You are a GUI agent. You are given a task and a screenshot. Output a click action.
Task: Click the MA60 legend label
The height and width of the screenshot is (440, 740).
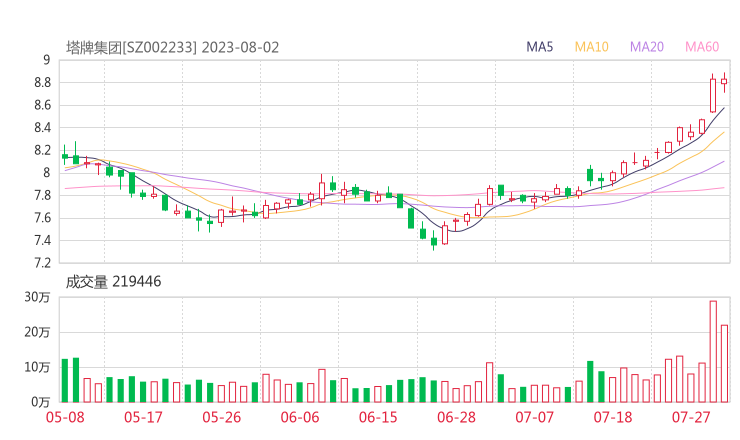(x=702, y=47)
